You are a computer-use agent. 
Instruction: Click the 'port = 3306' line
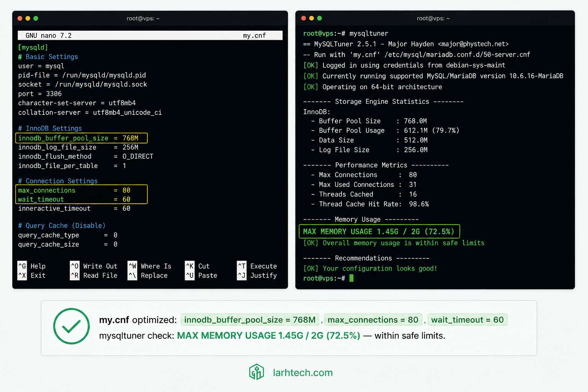click(40, 94)
